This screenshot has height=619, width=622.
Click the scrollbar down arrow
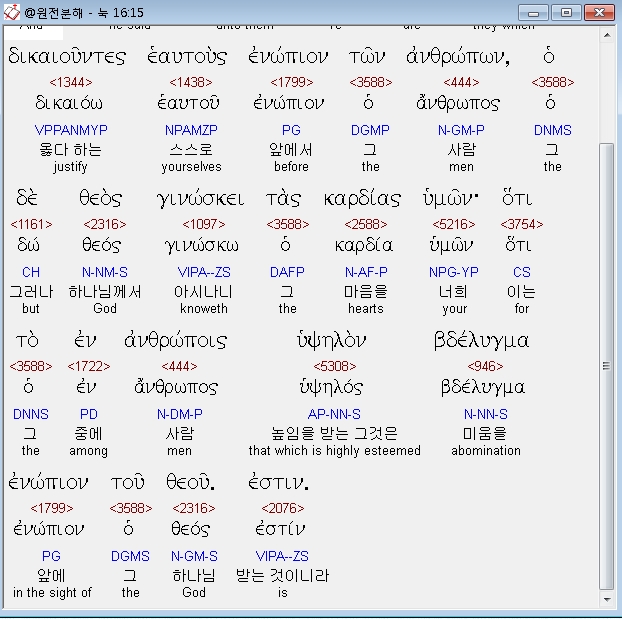(x=607, y=599)
